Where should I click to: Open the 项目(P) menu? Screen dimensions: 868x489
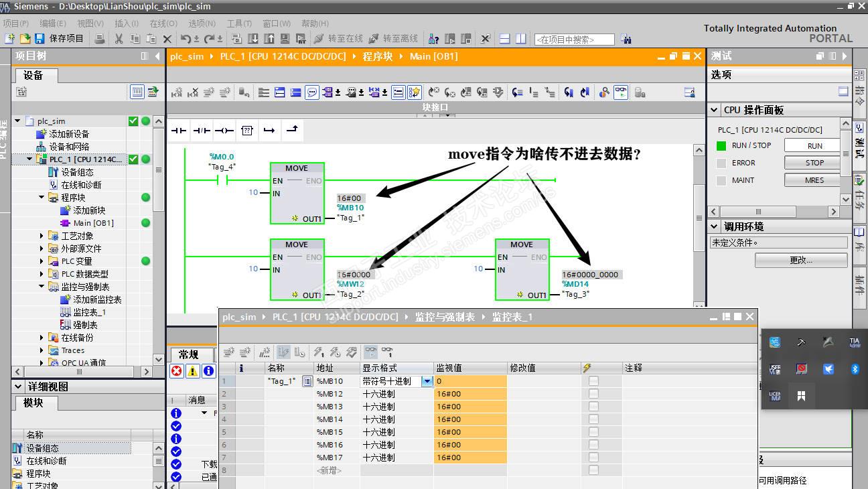(15, 23)
